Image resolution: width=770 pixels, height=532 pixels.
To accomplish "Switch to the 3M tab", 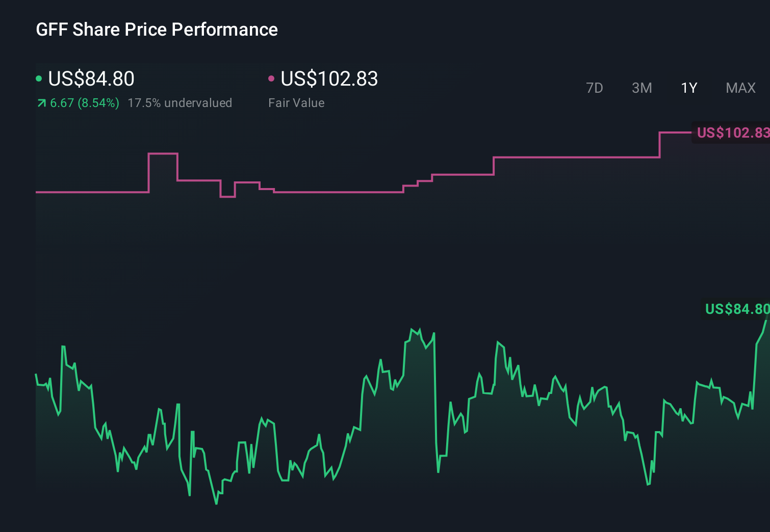I will (x=641, y=88).
